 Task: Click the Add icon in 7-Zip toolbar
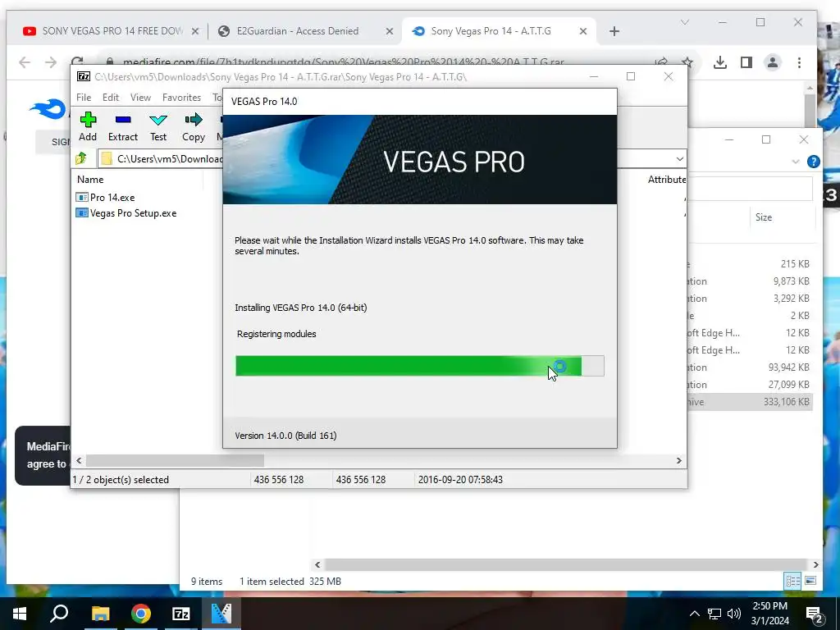click(x=88, y=120)
